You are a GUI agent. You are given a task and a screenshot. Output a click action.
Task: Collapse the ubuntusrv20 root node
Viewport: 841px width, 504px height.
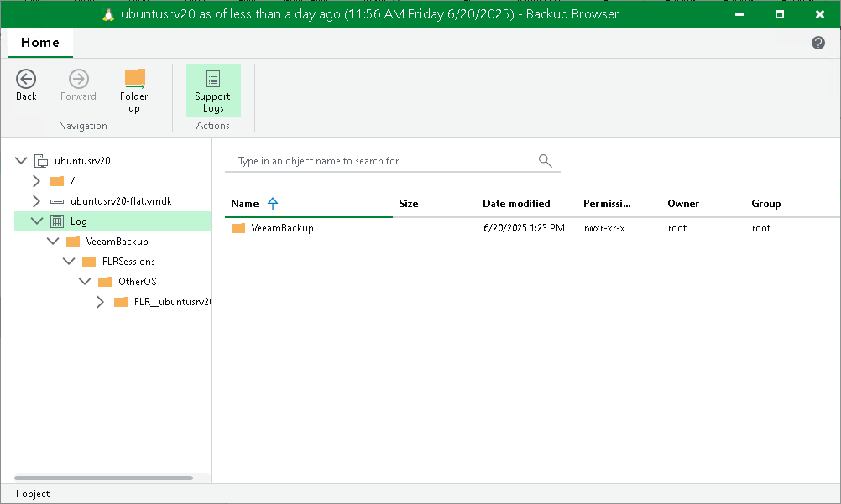pyautogui.click(x=21, y=160)
